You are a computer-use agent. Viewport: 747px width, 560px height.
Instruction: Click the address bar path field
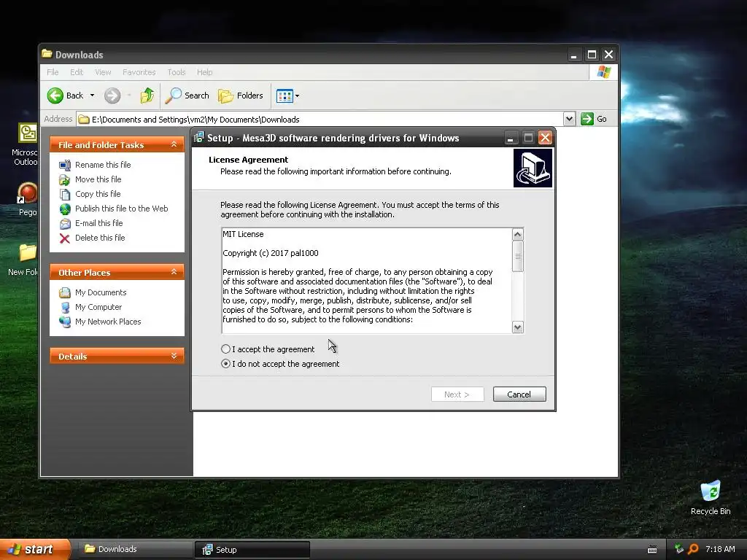point(320,119)
